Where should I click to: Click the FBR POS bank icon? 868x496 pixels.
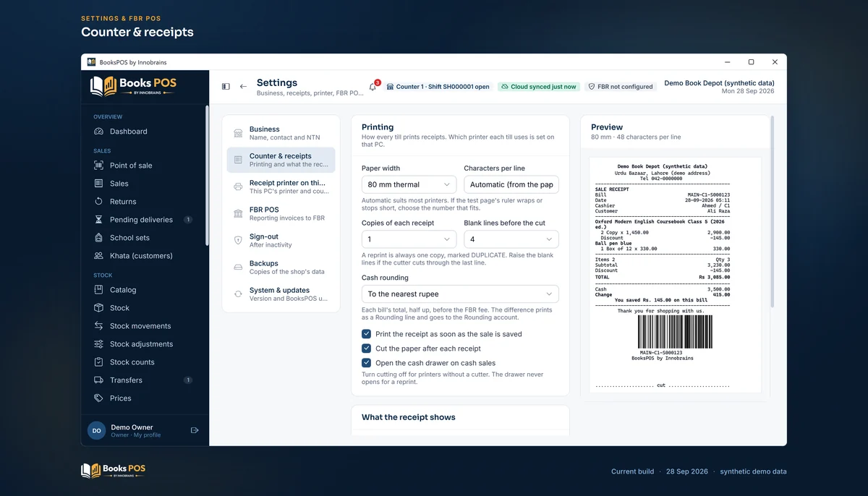pyautogui.click(x=238, y=214)
